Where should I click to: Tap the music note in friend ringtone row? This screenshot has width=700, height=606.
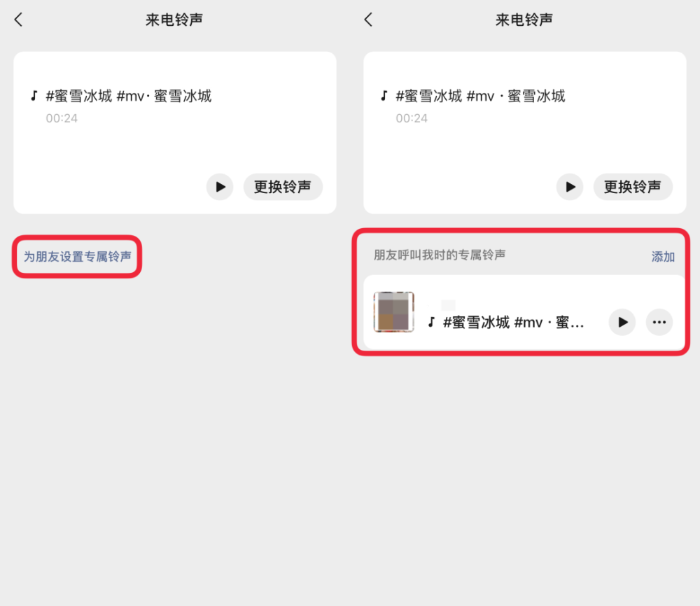[x=431, y=322]
